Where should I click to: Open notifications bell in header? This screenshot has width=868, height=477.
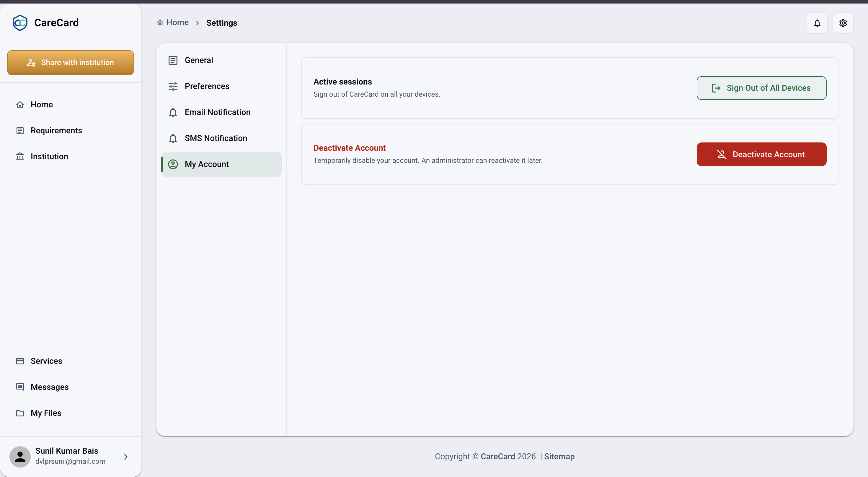pos(817,23)
